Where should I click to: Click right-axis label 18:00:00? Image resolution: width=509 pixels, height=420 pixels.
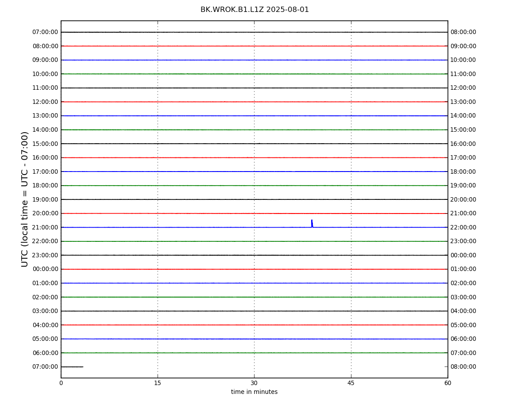coord(463,172)
